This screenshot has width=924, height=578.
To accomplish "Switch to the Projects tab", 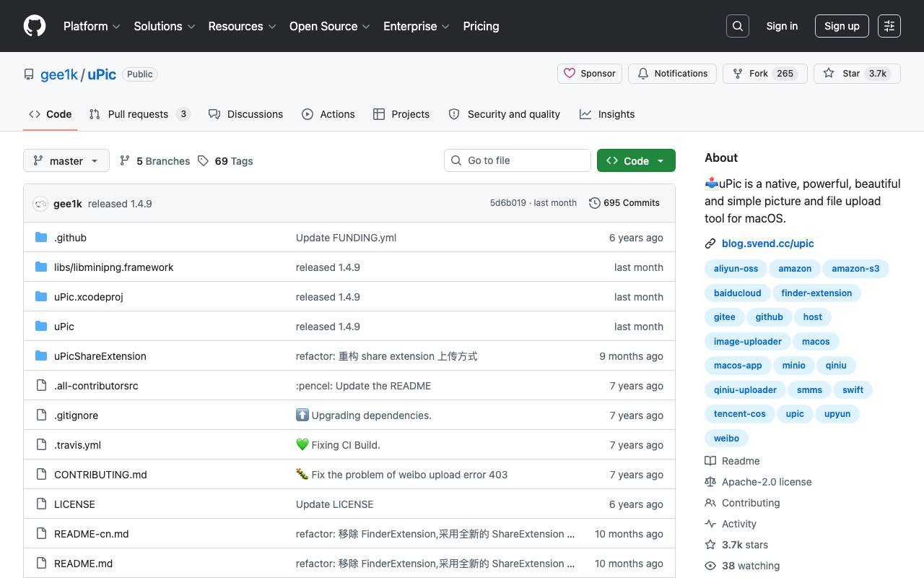I will point(401,114).
